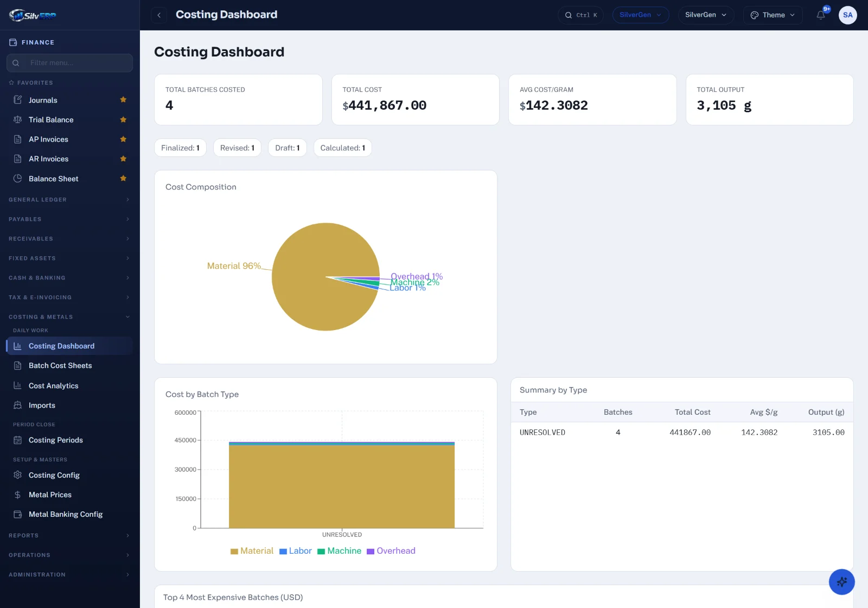Select the Revised: 1 chip
The height and width of the screenshot is (608, 868).
(237, 148)
